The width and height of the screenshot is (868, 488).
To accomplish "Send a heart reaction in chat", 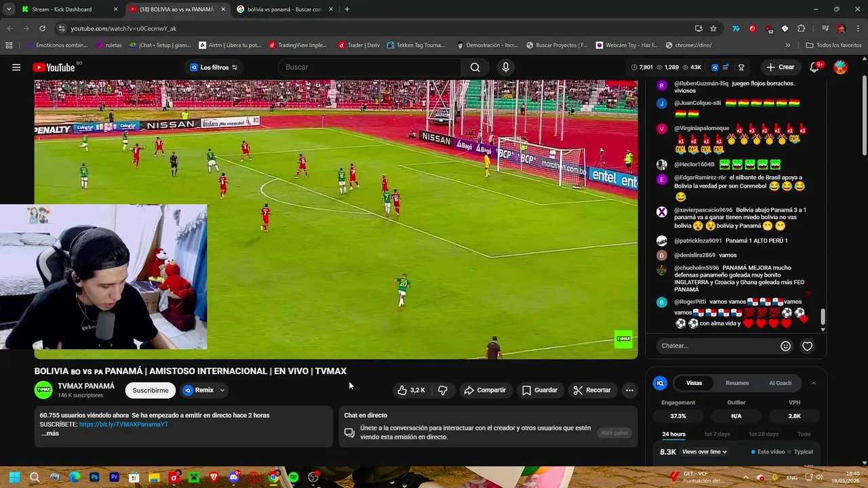I will point(807,346).
